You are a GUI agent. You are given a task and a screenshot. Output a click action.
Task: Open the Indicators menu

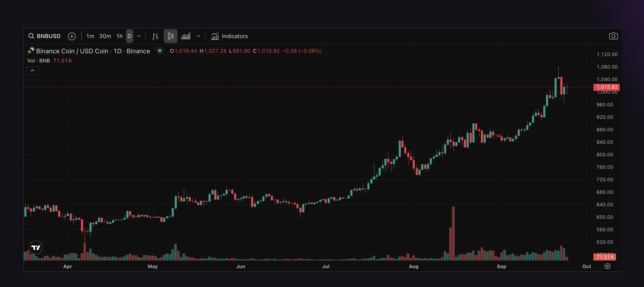coord(230,36)
